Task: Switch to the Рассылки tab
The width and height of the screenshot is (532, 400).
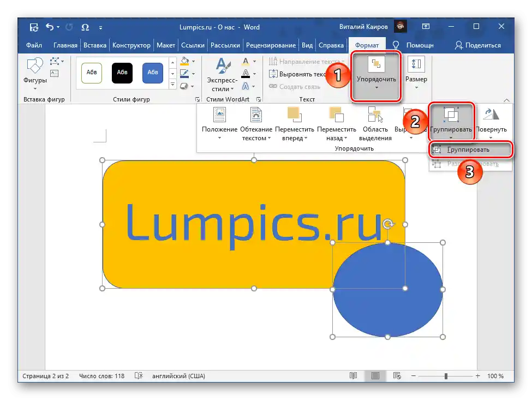Action: click(225, 45)
